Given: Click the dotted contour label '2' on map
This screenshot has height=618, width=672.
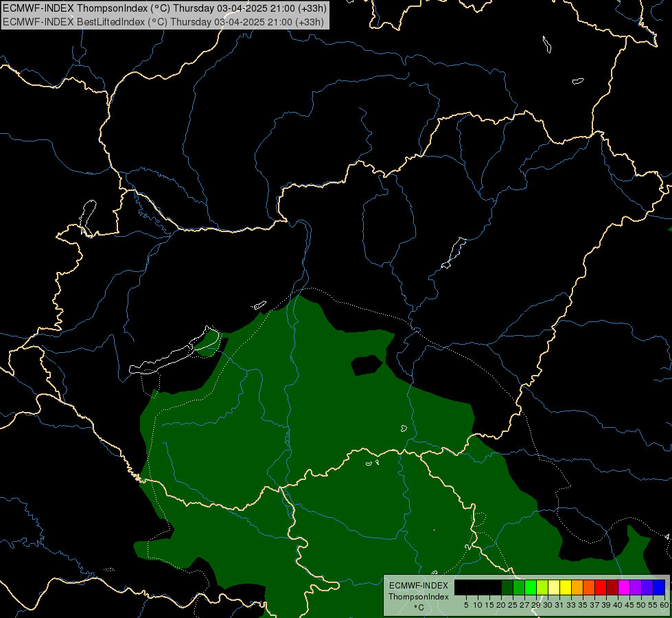Looking at the screenshot, I should click(468, 547).
